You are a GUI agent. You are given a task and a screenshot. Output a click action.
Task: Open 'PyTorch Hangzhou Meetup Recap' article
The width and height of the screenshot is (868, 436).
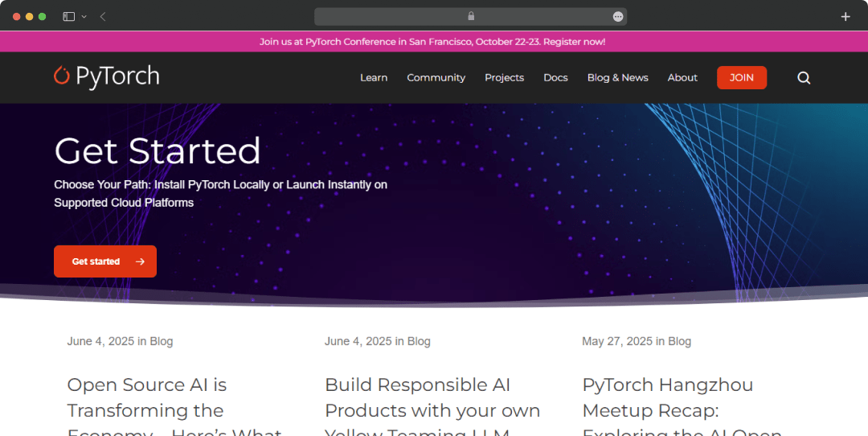(682, 409)
